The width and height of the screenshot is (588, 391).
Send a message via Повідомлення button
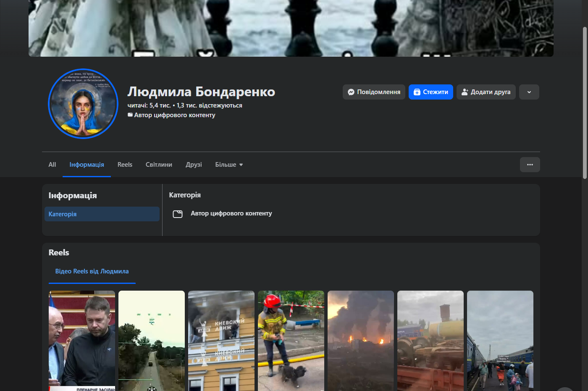(374, 92)
